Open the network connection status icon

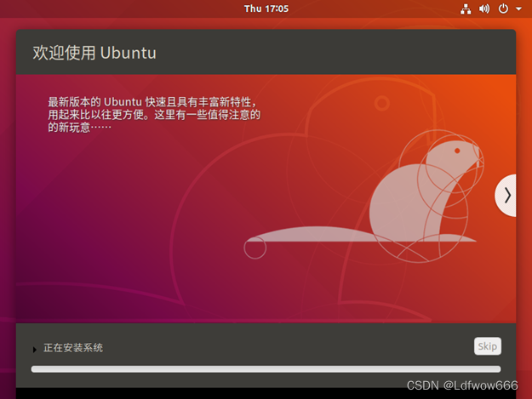[x=466, y=9]
